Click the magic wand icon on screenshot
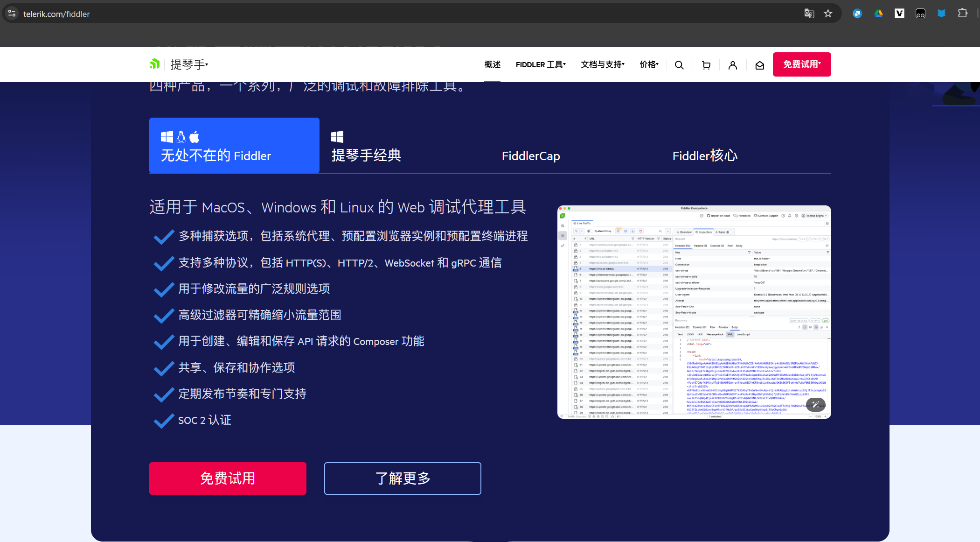Image resolution: width=980 pixels, height=542 pixels. point(815,404)
